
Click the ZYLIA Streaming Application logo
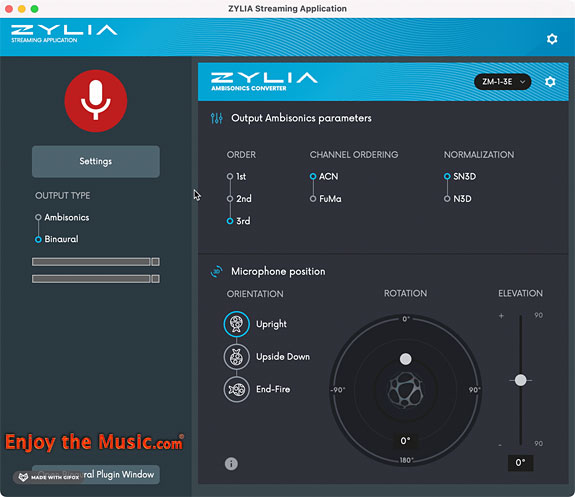tap(64, 34)
